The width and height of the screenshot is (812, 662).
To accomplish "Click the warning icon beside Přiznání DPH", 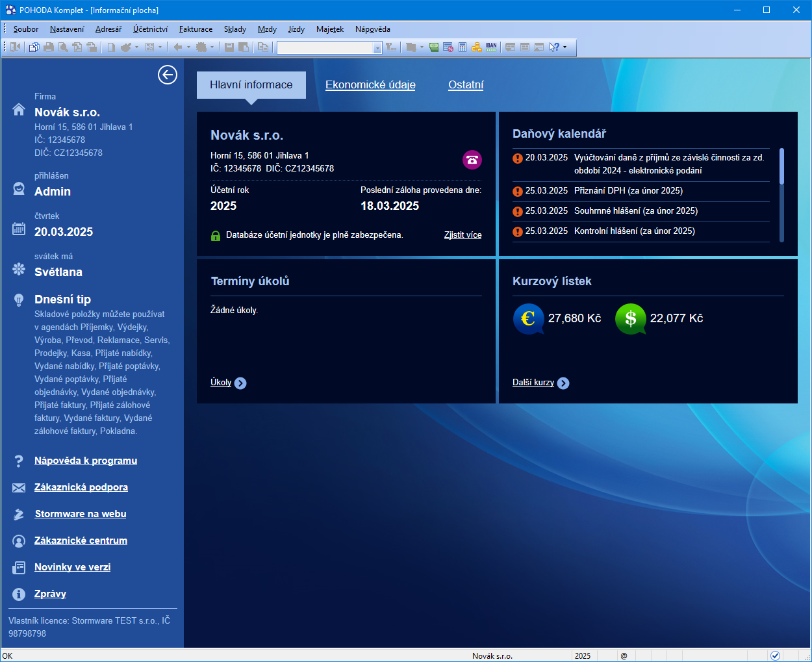I will (518, 191).
